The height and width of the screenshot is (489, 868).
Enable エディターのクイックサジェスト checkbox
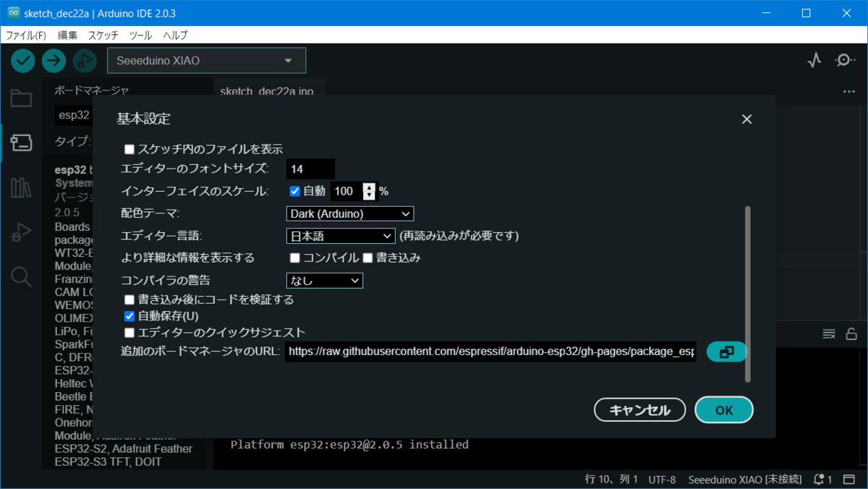129,333
